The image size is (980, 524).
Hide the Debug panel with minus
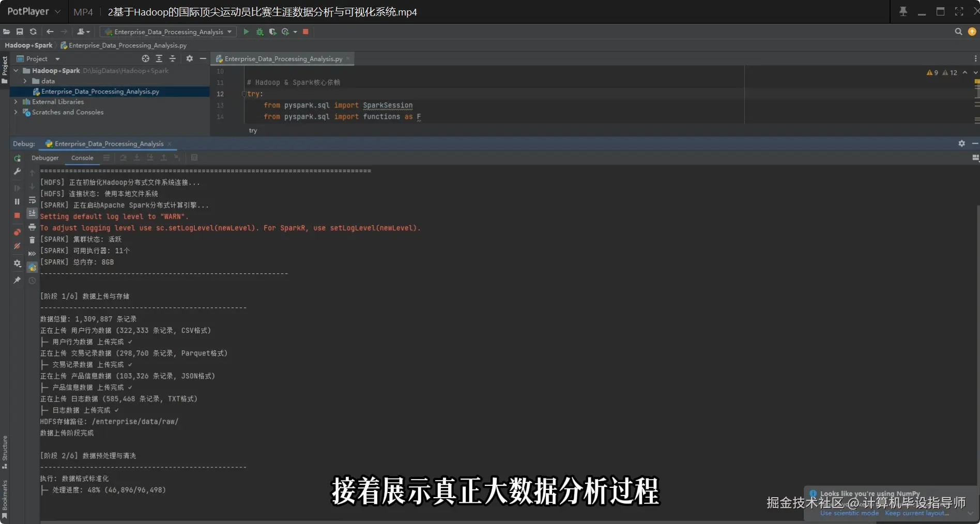pos(975,143)
